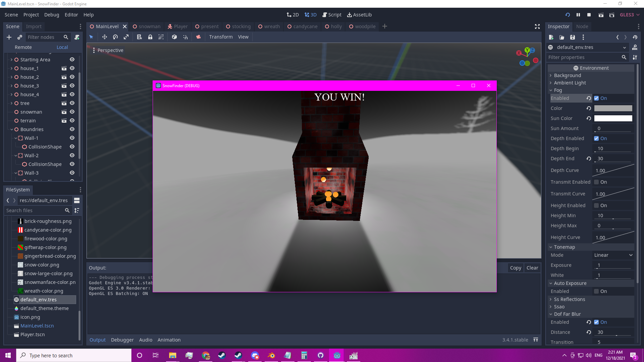Expand the Background section
The image size is (644, 362).
[567, 75]
